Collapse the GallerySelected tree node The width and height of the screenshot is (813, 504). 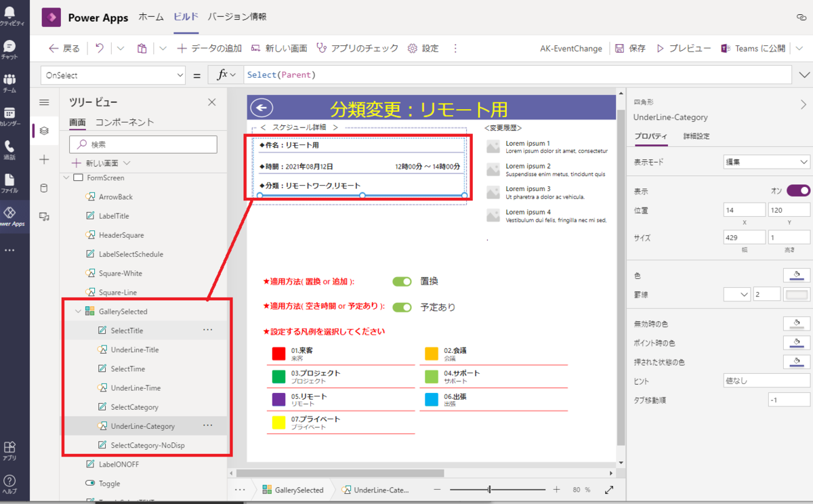(x=78, y=311)
